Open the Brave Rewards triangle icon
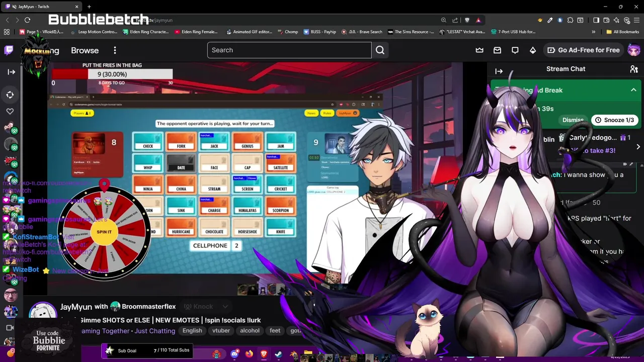The height and width of the screenshot is (362, 644). pos(478,20)
